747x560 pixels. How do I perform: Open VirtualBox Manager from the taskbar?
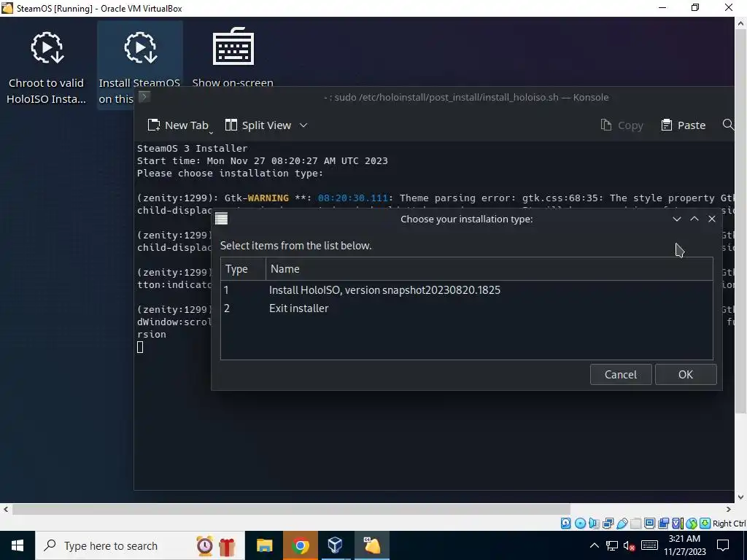click(x=336, y=545)
